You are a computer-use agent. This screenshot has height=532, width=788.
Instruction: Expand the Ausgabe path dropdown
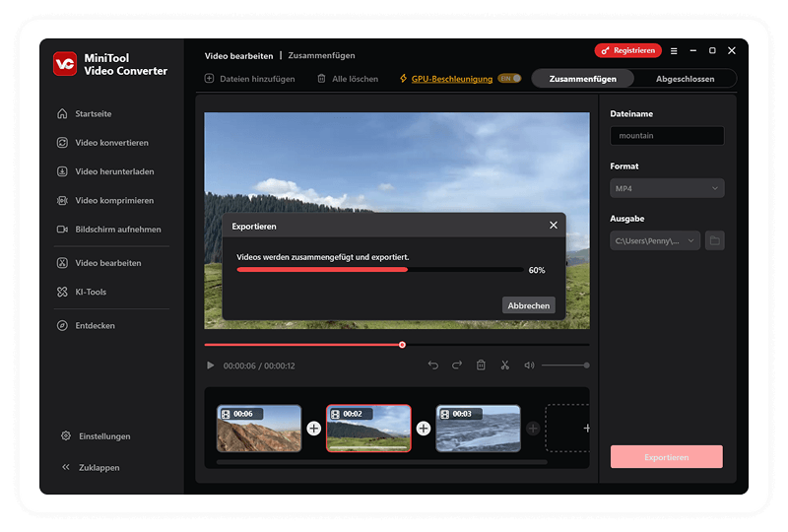click(655, 240)
